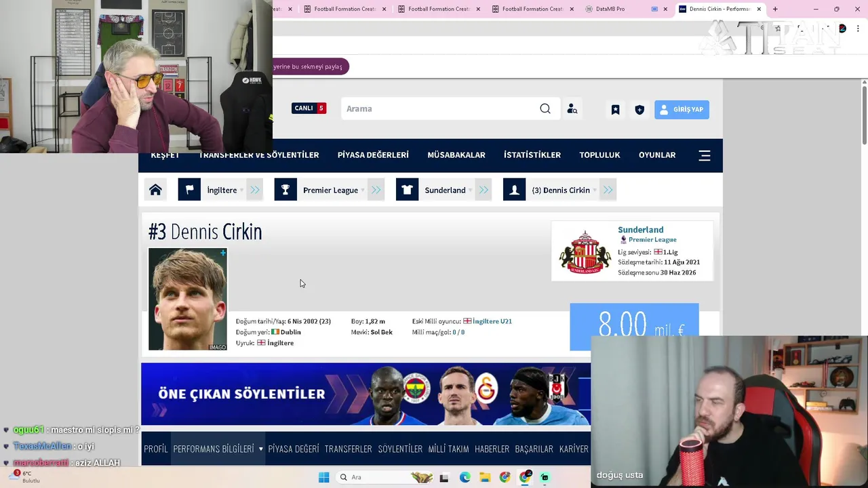
Task: Click the person icon beside Dennis Cirkin
Action: tap(514, 190)
